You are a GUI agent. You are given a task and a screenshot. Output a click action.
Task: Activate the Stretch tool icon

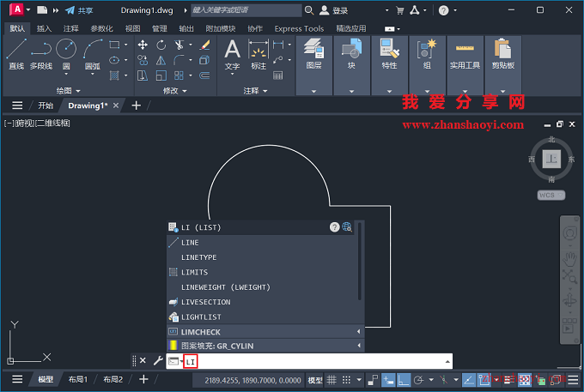click(143, 75)
